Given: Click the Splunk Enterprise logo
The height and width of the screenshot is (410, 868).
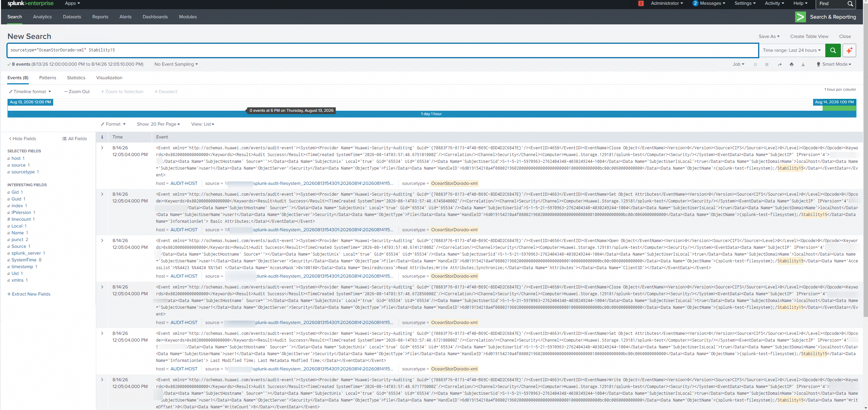Looking at the screenshot, I should point(30,3).
